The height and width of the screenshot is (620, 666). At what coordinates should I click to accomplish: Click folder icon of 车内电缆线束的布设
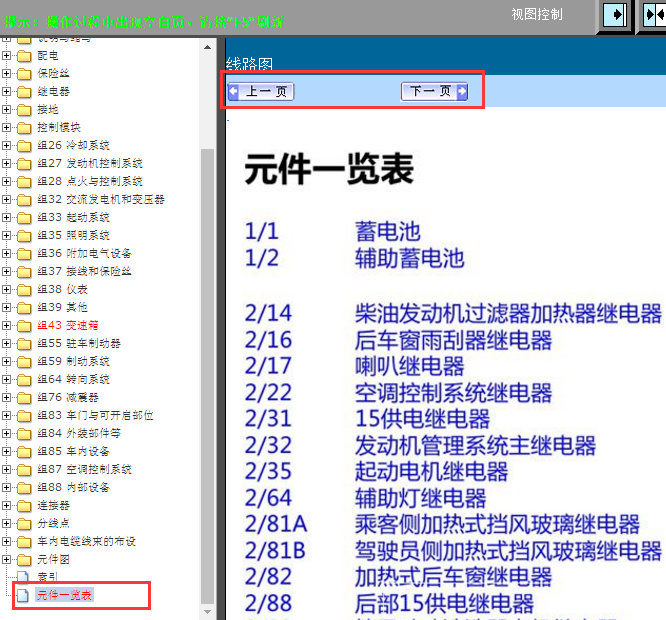[x=24, y=542]
